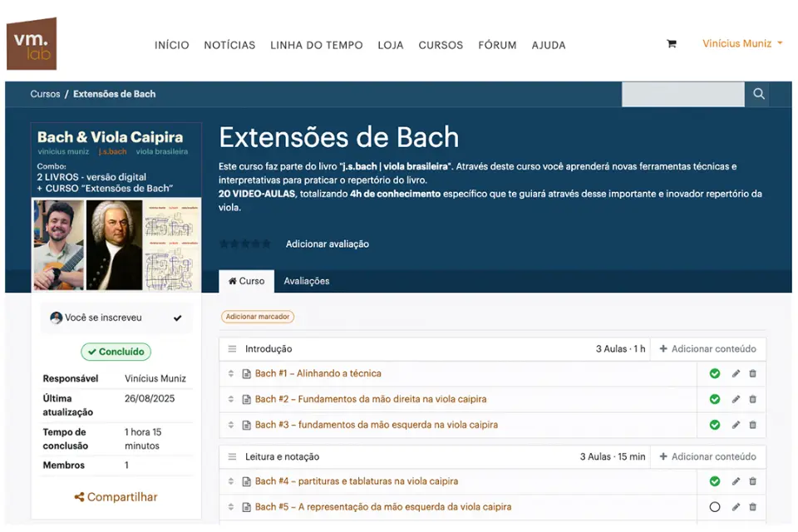Click inside the search input field
Viewport: 798px width, 532px height.
tap(682, 94)
